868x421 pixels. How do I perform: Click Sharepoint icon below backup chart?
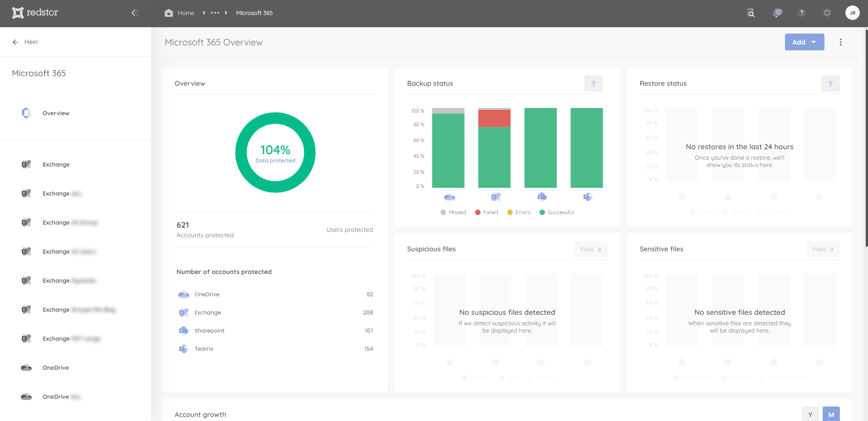(x=542, y=197)
